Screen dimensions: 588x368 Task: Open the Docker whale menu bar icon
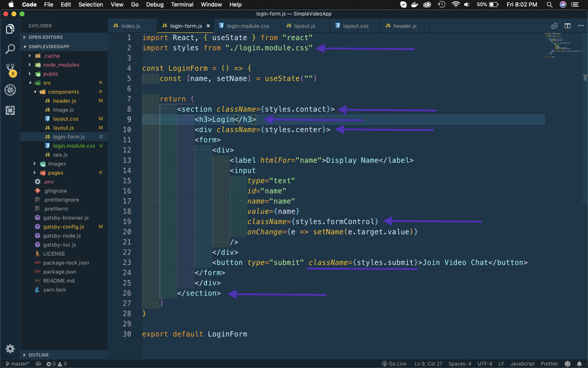coord(415,4)
